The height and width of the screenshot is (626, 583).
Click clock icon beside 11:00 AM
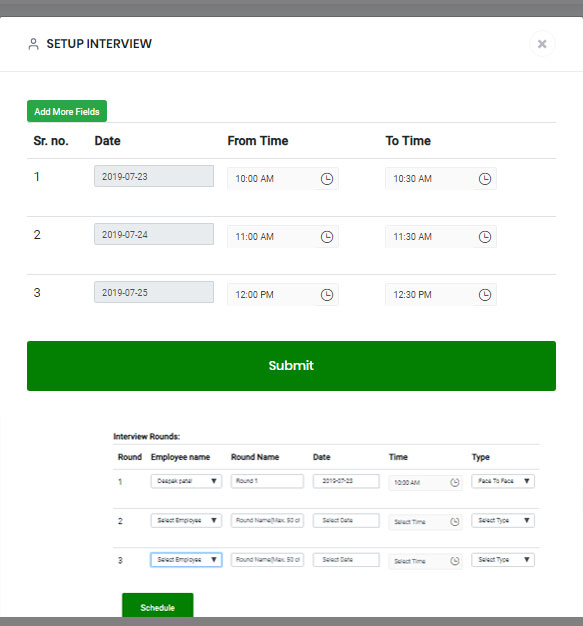tap(327, 237)
